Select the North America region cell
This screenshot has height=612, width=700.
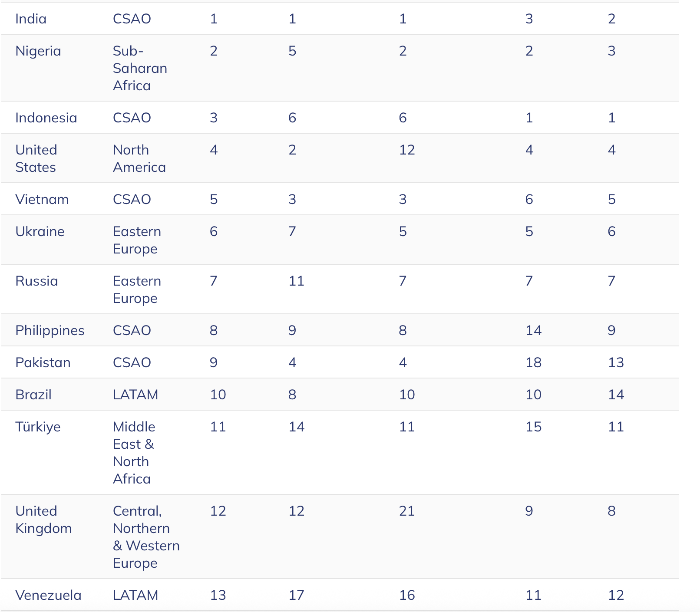(139, 158)
